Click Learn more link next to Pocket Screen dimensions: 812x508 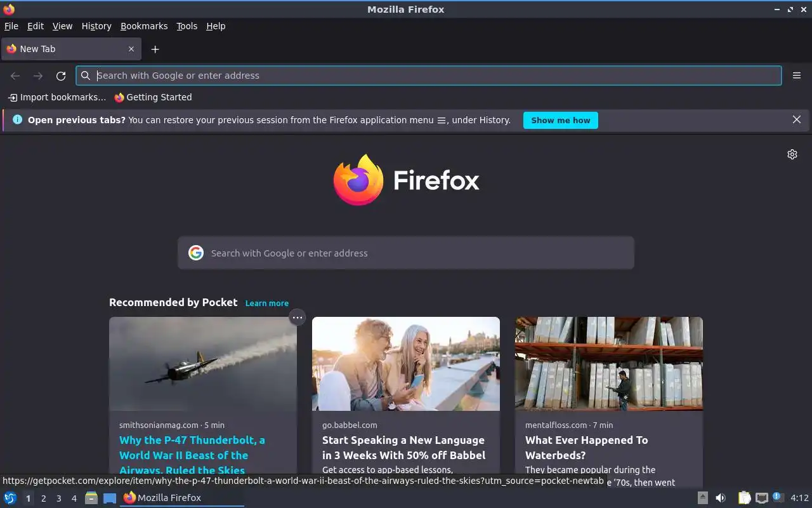coord(267,303)
